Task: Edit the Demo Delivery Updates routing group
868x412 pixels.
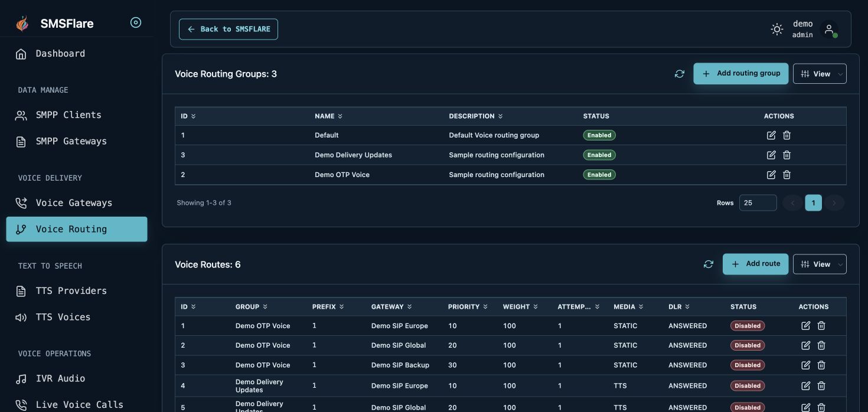Action: tap(771, 155)
